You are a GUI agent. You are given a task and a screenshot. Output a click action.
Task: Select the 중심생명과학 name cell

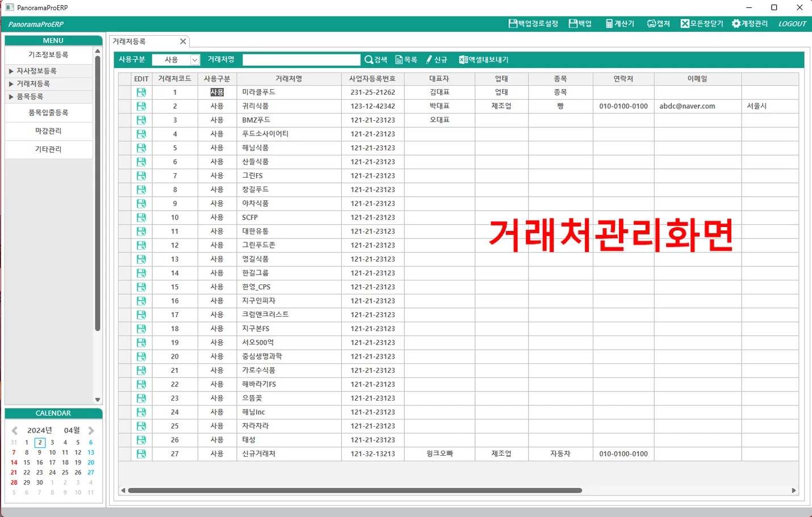(289, 356)
